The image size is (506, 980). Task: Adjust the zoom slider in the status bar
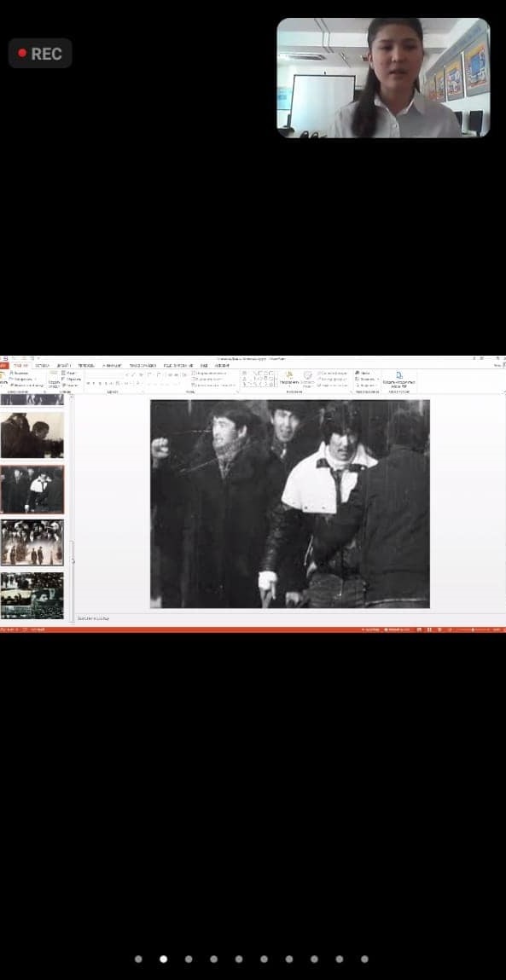(x=474, y=629)
